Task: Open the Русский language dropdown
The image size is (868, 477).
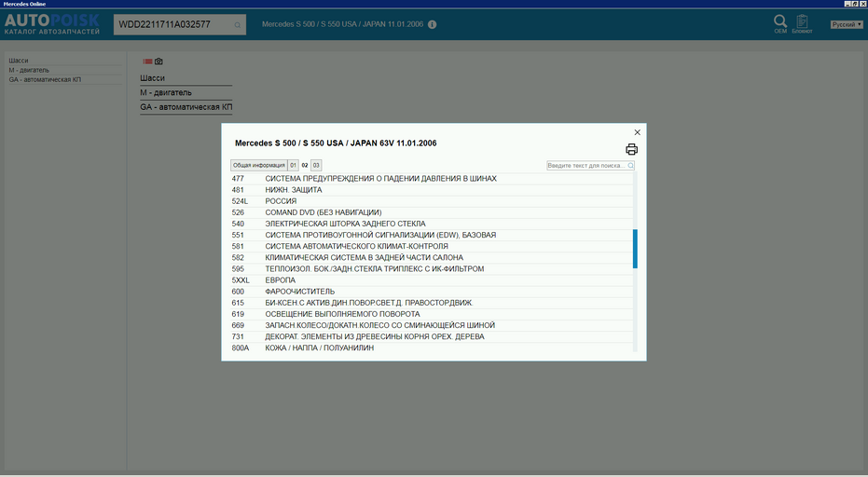Action: tap(847, 24)
